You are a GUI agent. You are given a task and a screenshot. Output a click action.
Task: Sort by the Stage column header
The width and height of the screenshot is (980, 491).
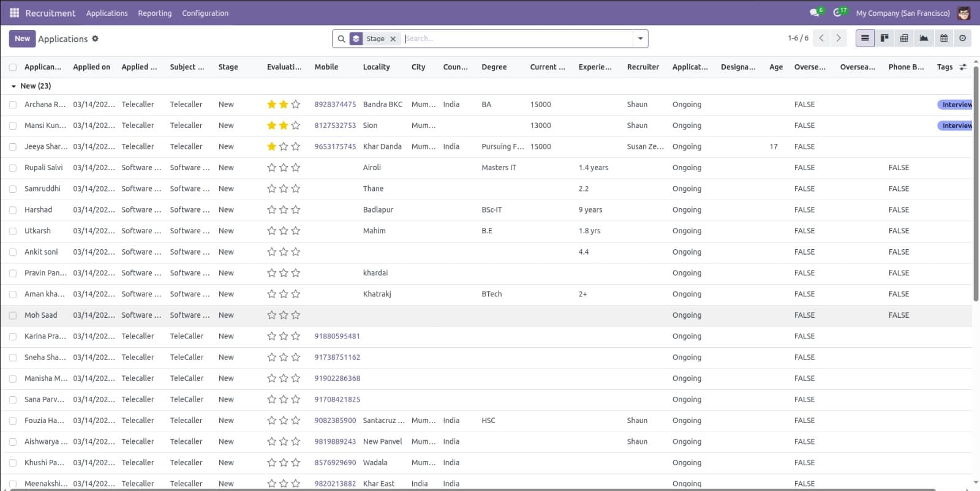tap(228, 67)
